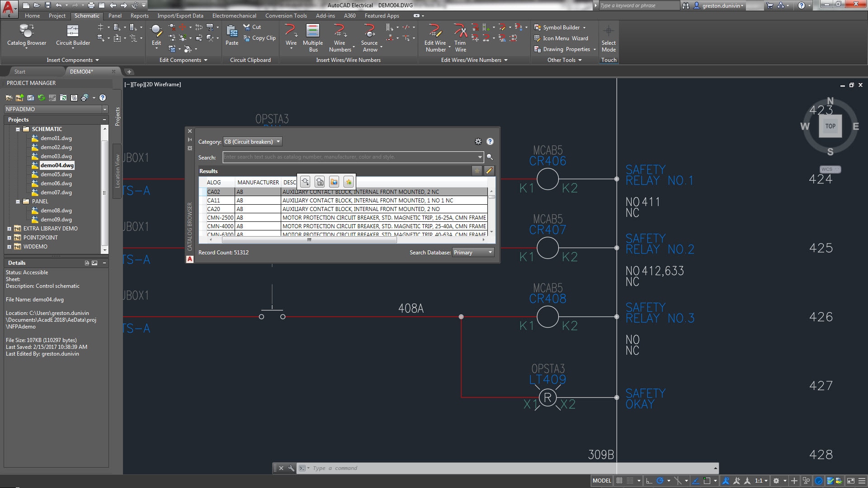Image resolution: width=868 pixels, height=488 pixels.
Task: Expand the PANEL project folder
Action: pyautogui.click(x=19, y=201)
